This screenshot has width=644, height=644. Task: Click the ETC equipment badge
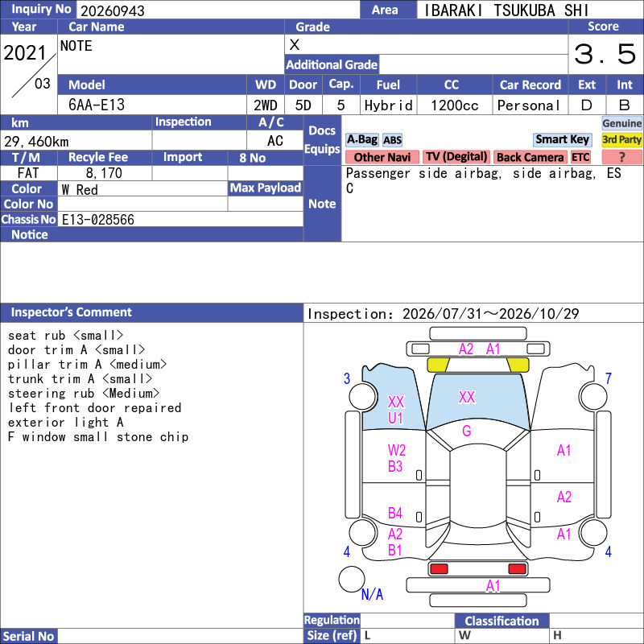coord(580,157)
